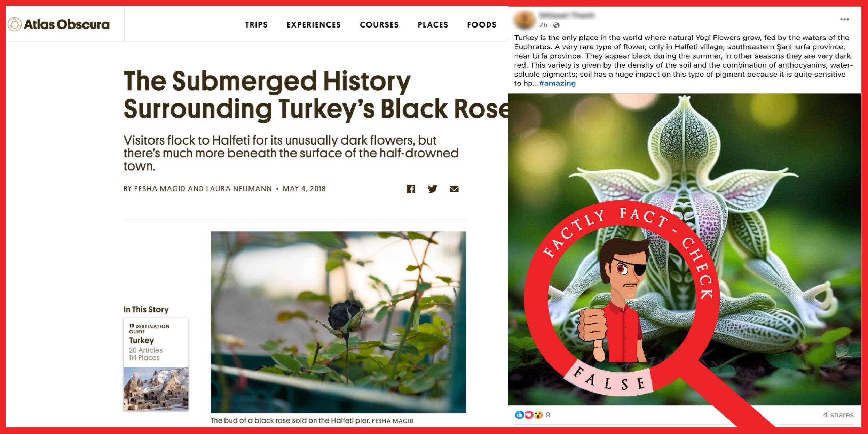View the 4 shares count
The height and width of the screenshot is (434, 868).
coord(838,415)
